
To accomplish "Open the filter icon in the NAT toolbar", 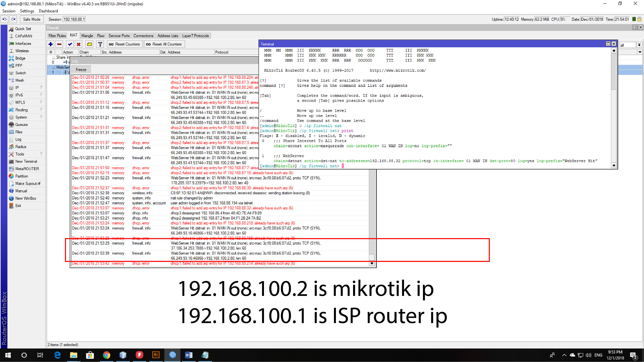I will coord(100,44).
